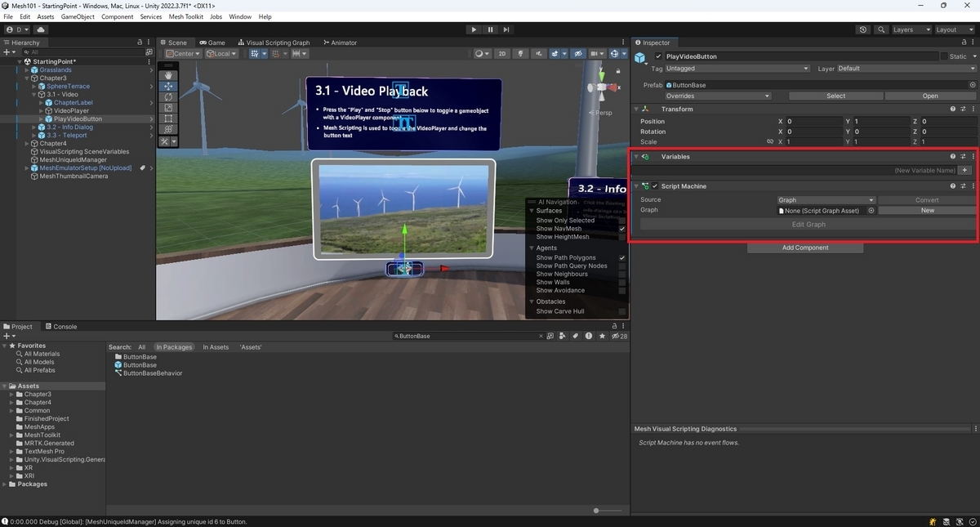This screenshot has width=980, height=527.
Task: Select the Transform (combined) tool
Action: [168, 129]
